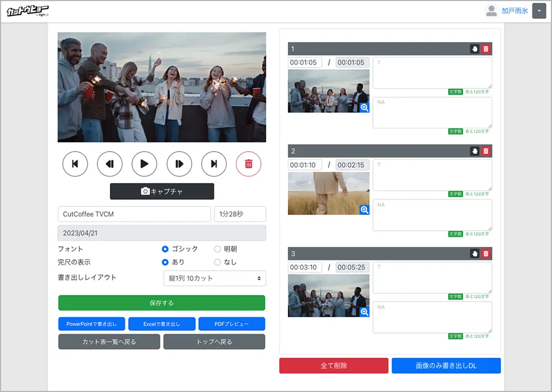Screen dimensions: 552x392
Task: Open the 書き出しレイアウト dropdown
Action: point(214,278)
